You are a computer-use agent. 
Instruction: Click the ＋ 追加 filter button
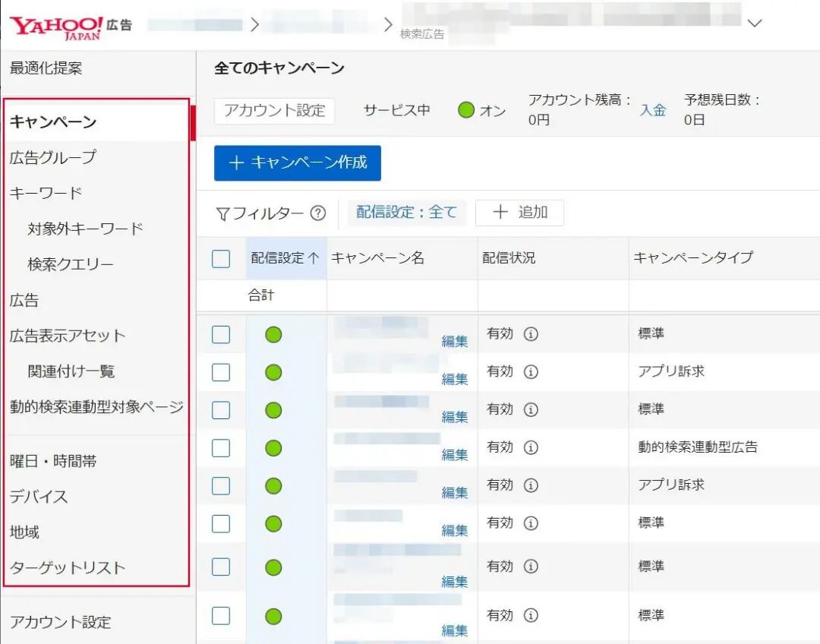[519, 213]
